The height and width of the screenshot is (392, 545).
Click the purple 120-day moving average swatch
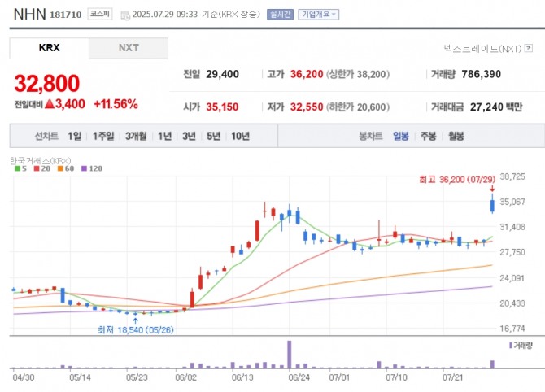point(85,168)
